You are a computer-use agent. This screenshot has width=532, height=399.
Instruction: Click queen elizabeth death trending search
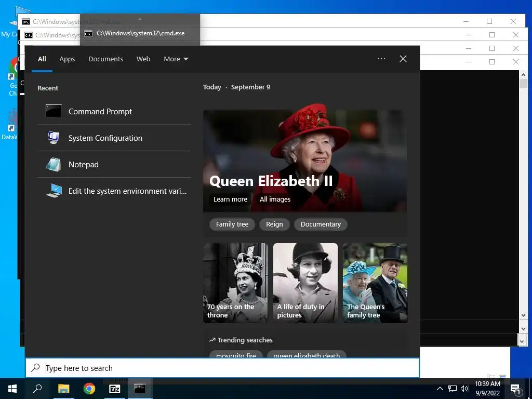307,354
